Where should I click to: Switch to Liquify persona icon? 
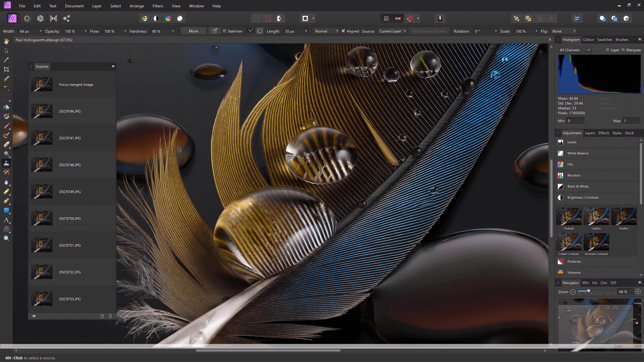pos(27,18)
